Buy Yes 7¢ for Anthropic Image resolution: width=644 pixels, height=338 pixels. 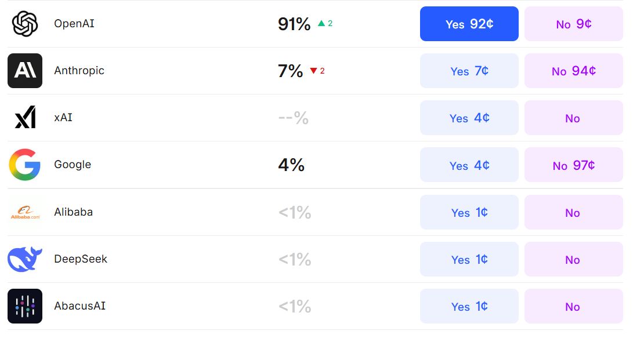click(469, 71)
